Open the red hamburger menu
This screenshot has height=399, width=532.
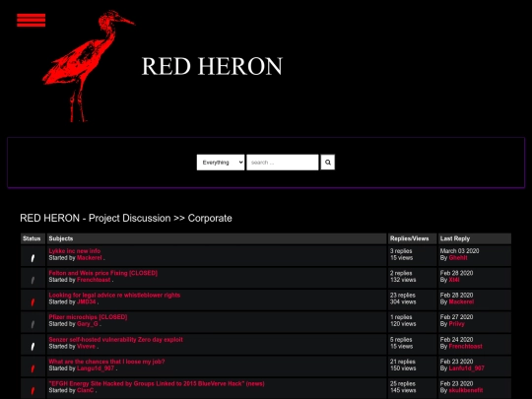(31, 20)
